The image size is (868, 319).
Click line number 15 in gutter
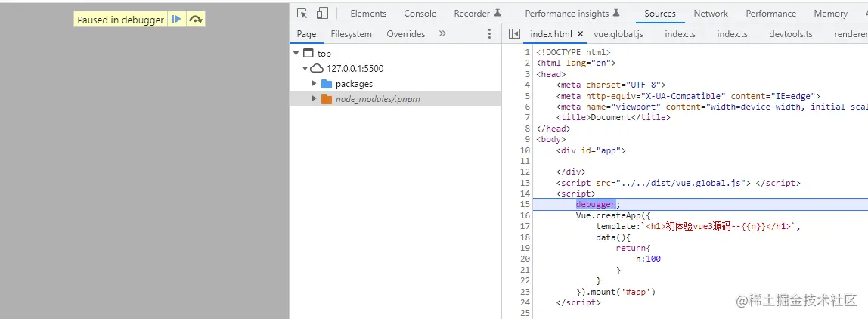coord(525,204)
